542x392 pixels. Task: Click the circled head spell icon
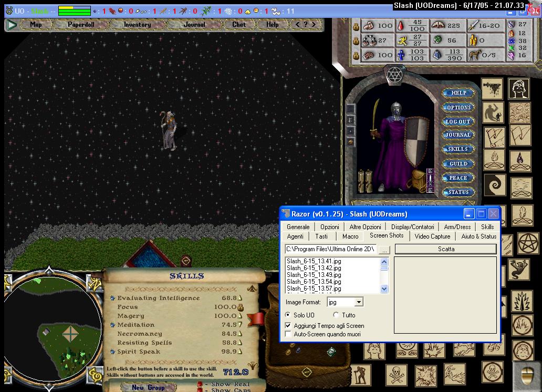(523, 350)
